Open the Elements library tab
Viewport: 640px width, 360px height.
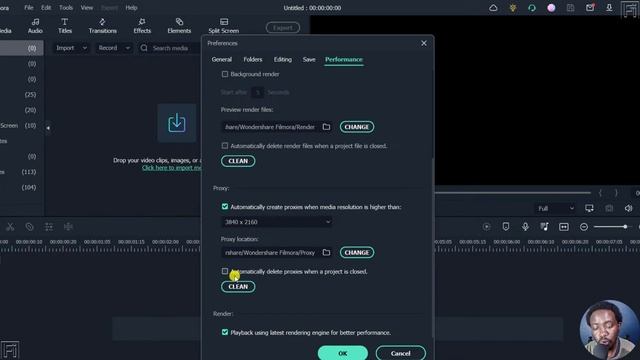click(x=179, y=26)
